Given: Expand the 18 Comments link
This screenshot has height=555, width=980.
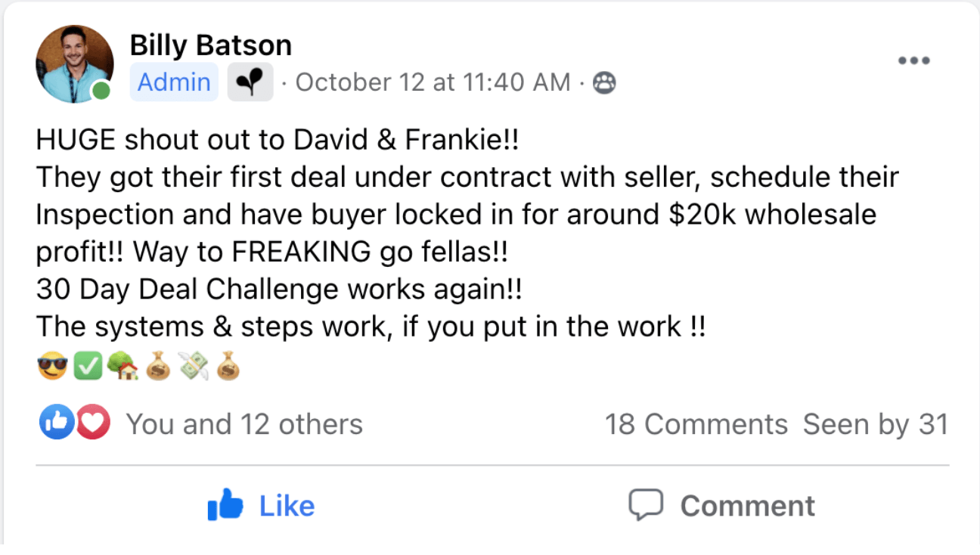Looking at the screenshot, I should pyautogui.click(x=696, y=424).
